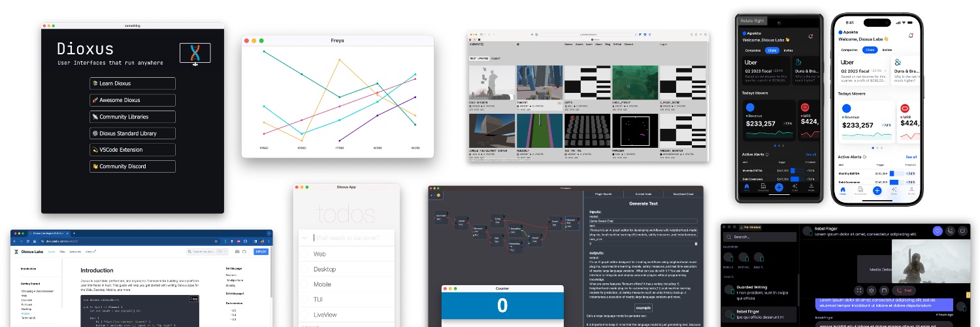Open the Discord icon in docs header

click(x=237, y=252)
